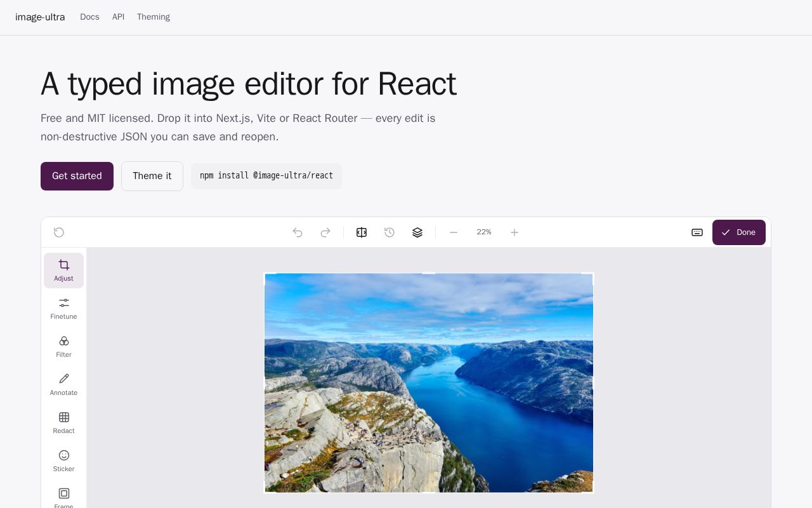
Task: Zoom in with the plus icon
Action: (x=514, y=232)
